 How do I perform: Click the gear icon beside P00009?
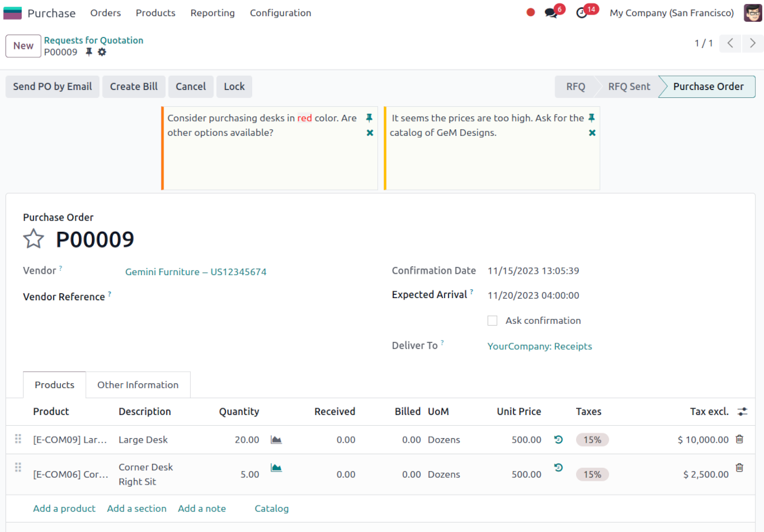102,52
